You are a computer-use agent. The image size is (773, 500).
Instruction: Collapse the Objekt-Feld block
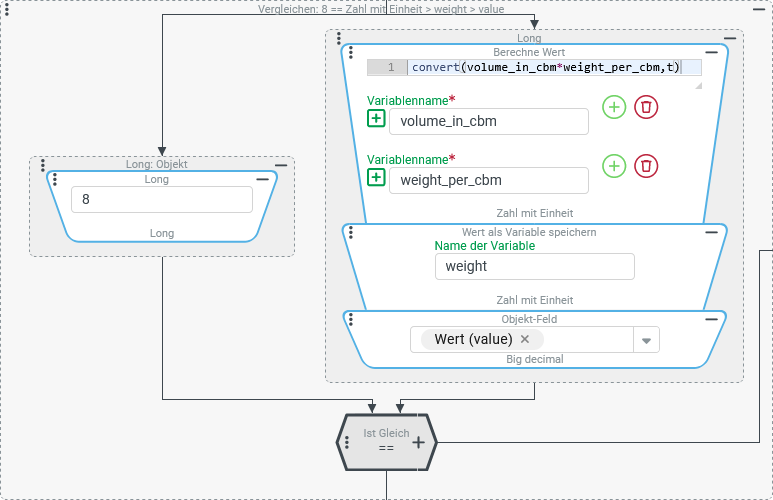[x=711, y=319]
